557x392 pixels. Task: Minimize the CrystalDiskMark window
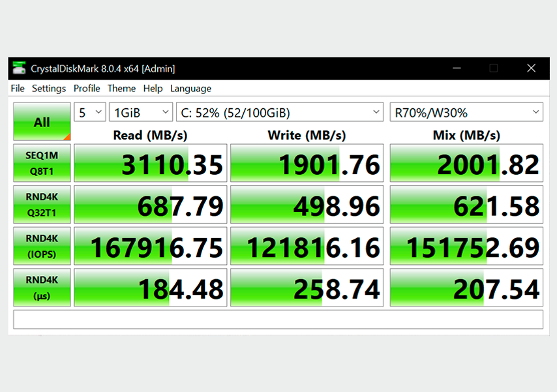click(457, 68)
